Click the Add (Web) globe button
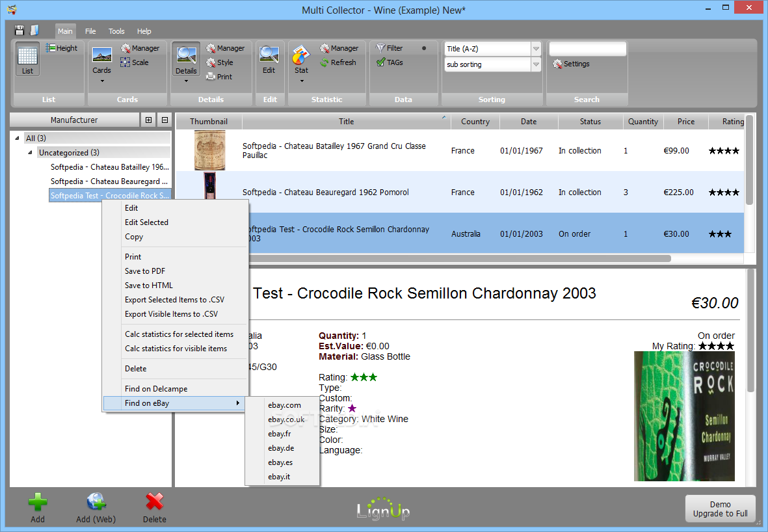This screenshot has width=768, height=532. (x=96, y=508)
